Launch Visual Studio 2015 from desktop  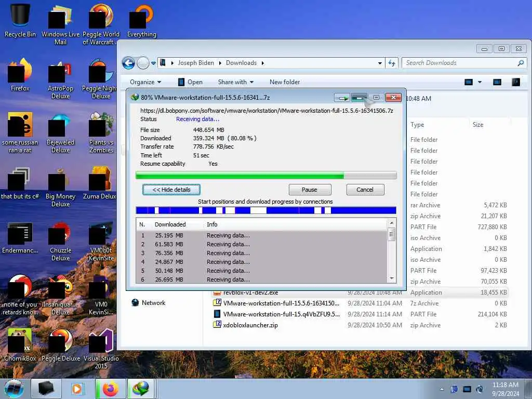click(101, 350)
